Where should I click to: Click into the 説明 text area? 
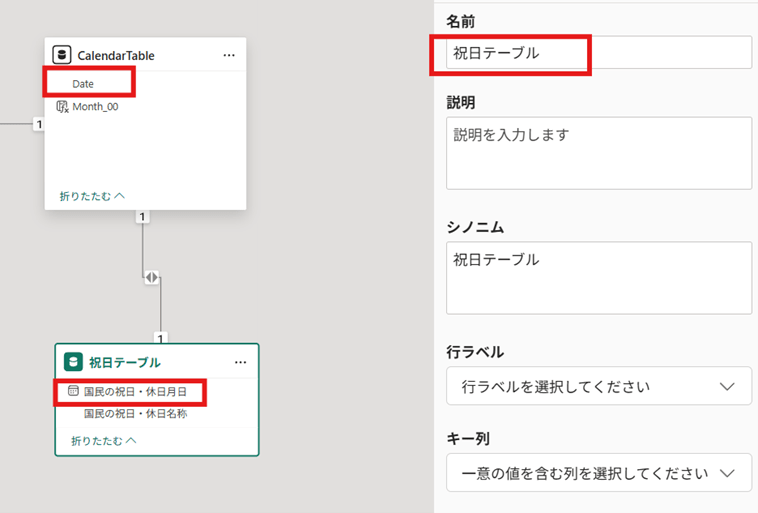tap(598, 153)
